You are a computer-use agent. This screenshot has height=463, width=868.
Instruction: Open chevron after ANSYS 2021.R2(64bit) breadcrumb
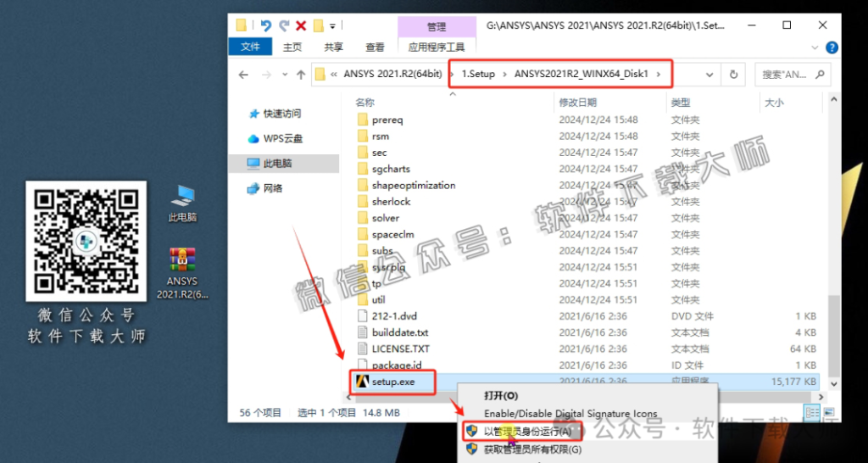click(453, 75)
